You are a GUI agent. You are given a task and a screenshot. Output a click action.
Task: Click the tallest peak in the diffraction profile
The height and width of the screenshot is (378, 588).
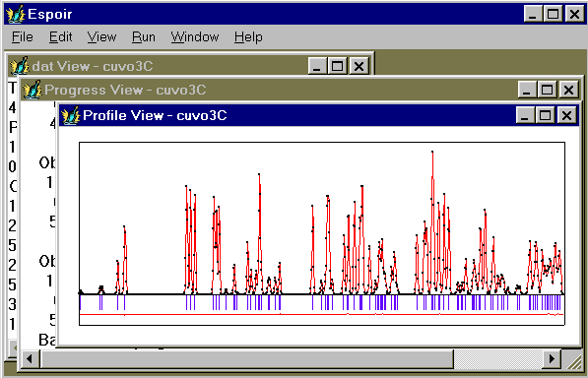pos(432,152)
